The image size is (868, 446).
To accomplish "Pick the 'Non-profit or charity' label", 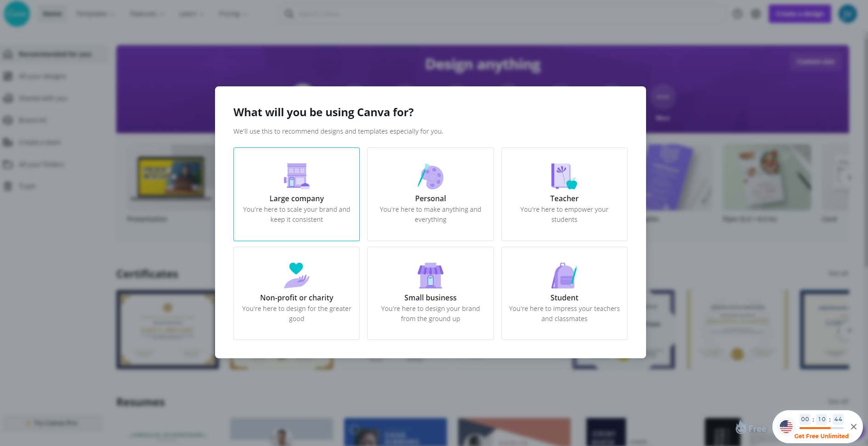I will tap(297, 298).
